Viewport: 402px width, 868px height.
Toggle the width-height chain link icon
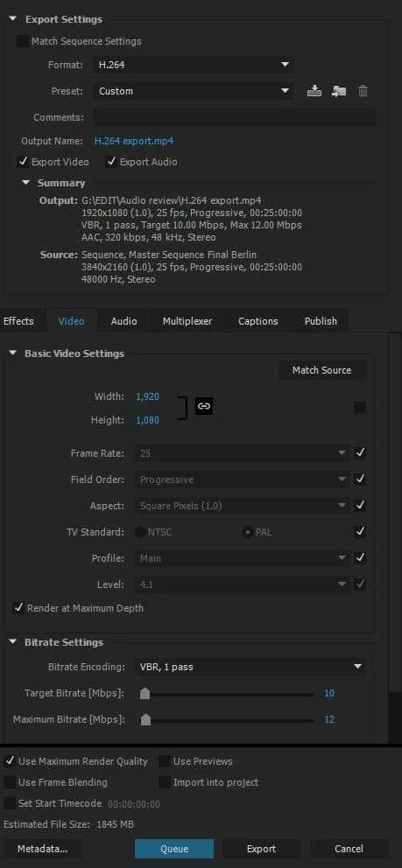tap(204, 406)
